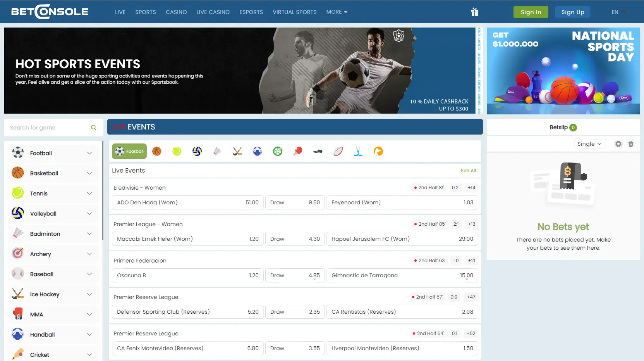Open the MORE navigation dropdown

tap(337, 12)
